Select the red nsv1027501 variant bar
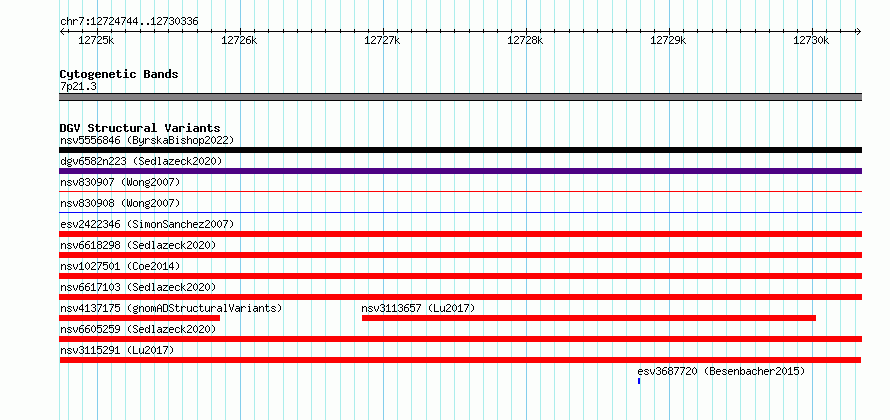Image resolution: width=890 pixels, height=420 pixels. pyautogui.click(x=460, y=276)
